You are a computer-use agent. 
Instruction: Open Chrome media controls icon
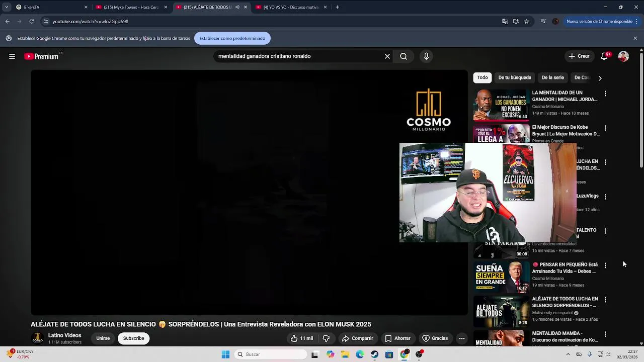click(543, 22)
